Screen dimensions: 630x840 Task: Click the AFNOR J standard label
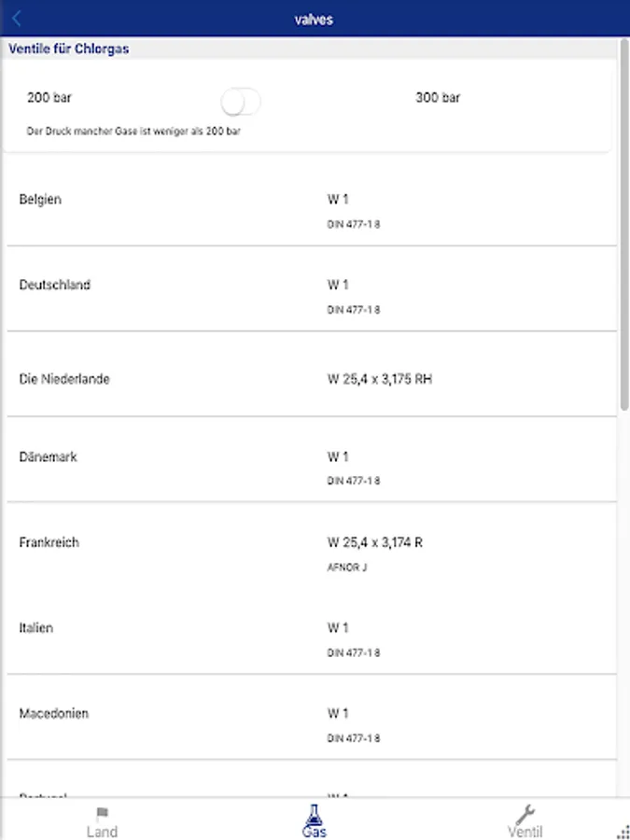point(347,567)
